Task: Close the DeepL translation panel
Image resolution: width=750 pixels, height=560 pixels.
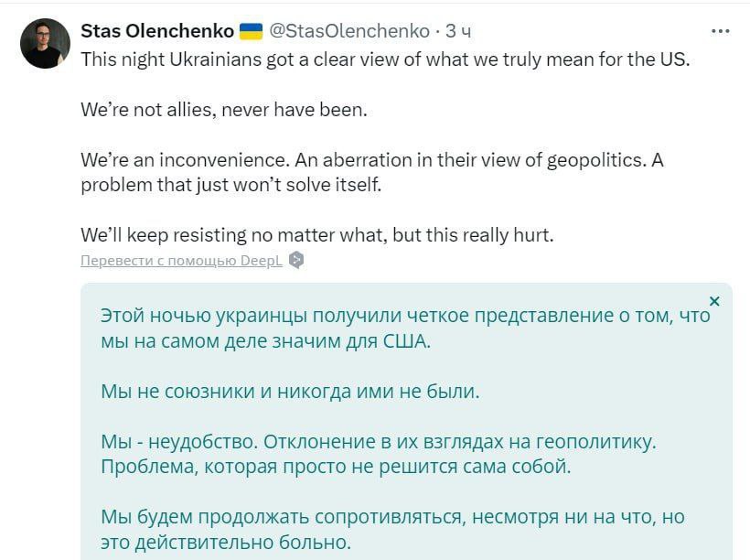Action: point(714,301)
